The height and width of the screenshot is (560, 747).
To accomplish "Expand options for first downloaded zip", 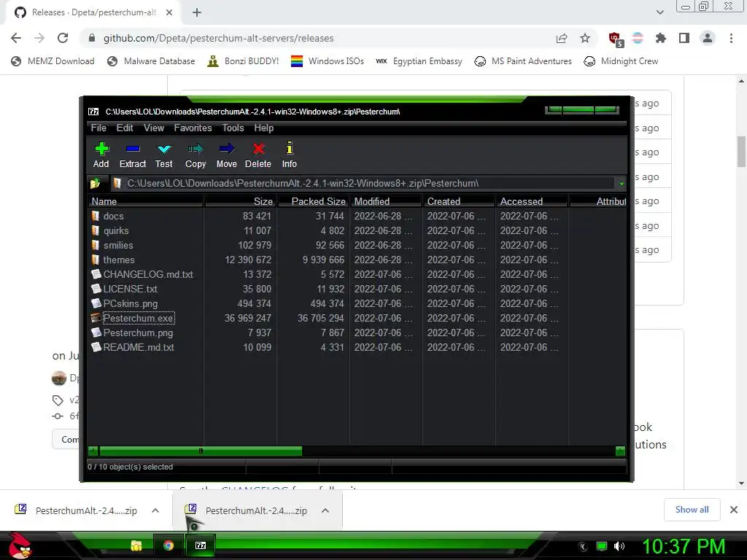I will [x=155, y=510].
